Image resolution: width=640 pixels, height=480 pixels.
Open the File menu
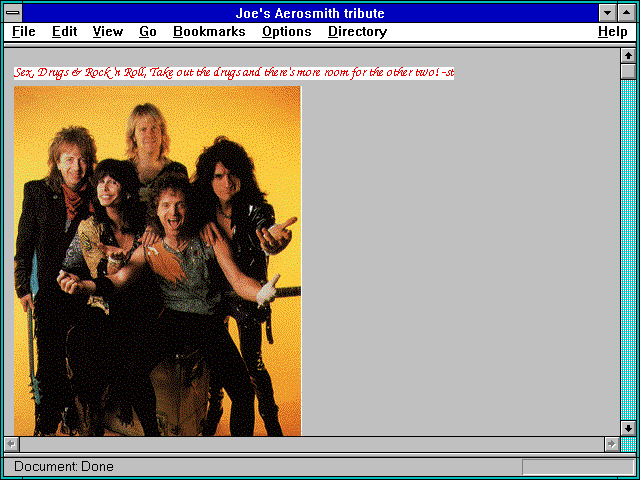(x=24, y=32)
